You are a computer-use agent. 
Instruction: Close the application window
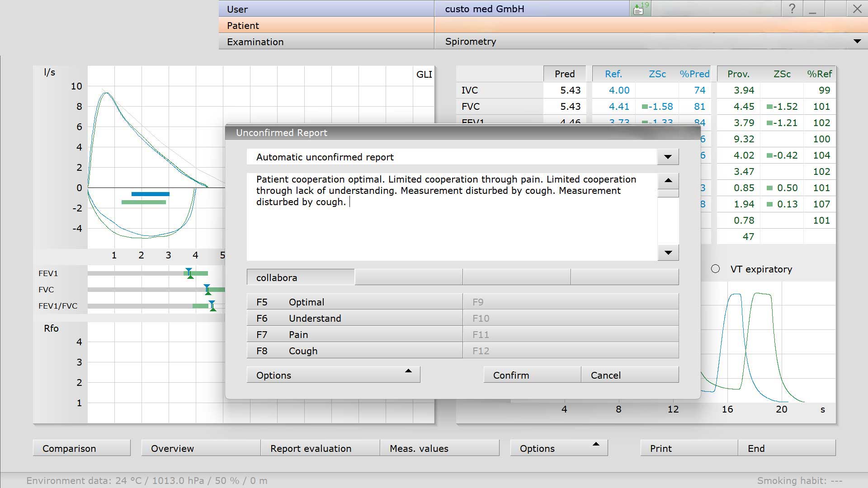tap(857, 9)
